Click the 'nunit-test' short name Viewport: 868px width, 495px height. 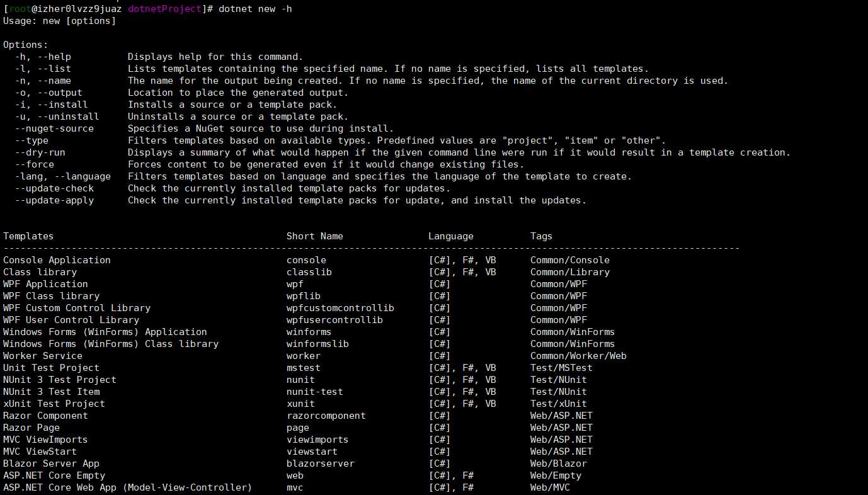click(x=315, y=392)
